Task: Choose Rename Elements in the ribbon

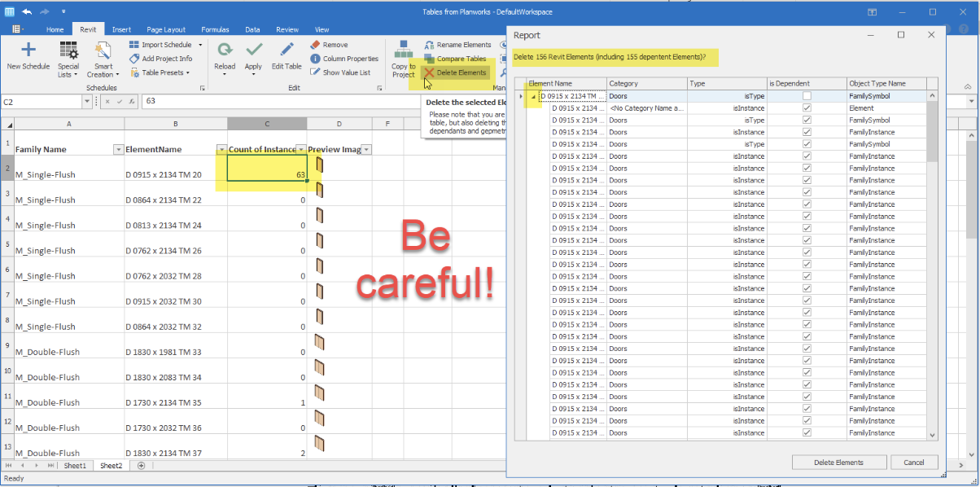Action: tap(457, 45)
